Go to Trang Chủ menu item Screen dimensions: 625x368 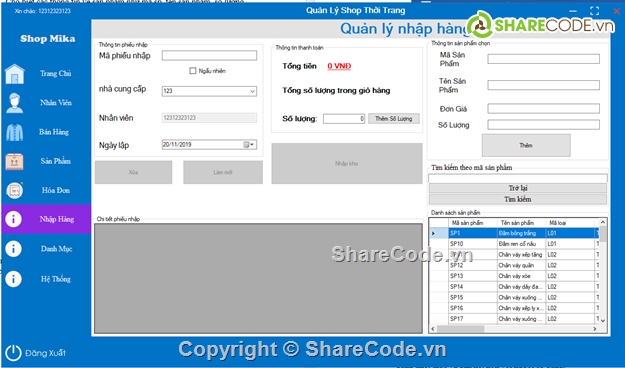(x=55, y=73)
